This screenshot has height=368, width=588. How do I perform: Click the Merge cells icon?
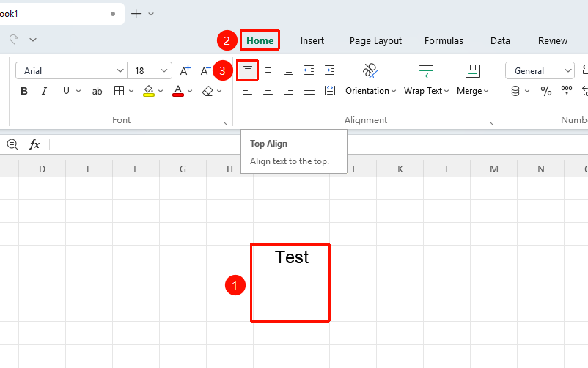(472, 71)
